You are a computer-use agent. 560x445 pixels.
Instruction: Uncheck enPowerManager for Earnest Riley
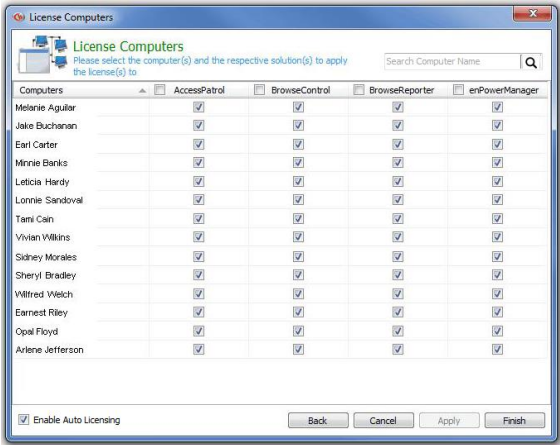point(498,312)
